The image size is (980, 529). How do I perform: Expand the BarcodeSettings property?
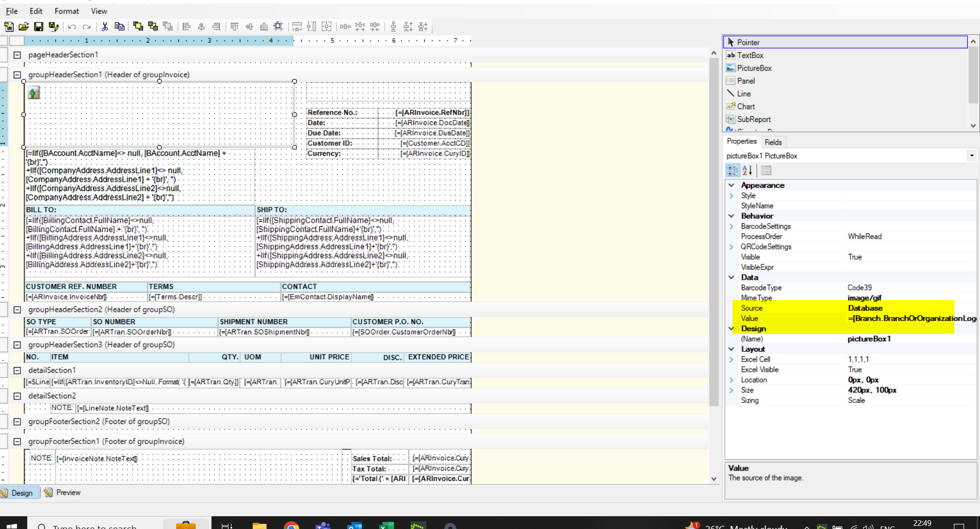pyautogui.click(x=732, y=226)
